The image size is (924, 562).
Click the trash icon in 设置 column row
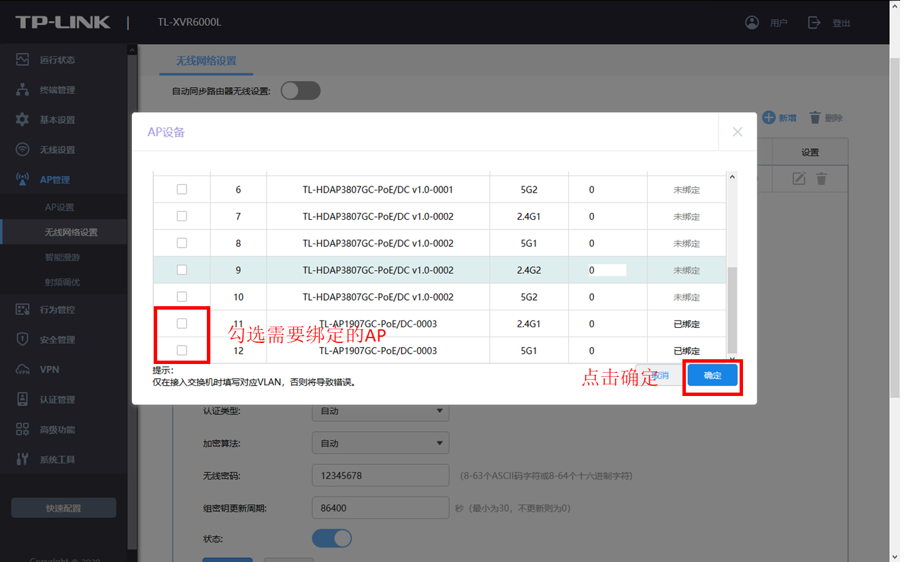(x=821, y=178)
